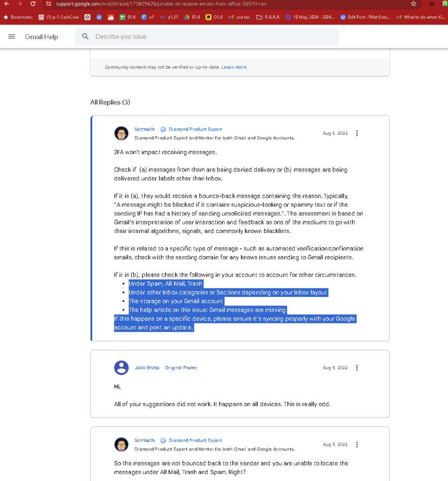This screenshot has height=481, width=448.
Task: Open Somnath's name on the last reply
Action: click(x=144, y=440)
